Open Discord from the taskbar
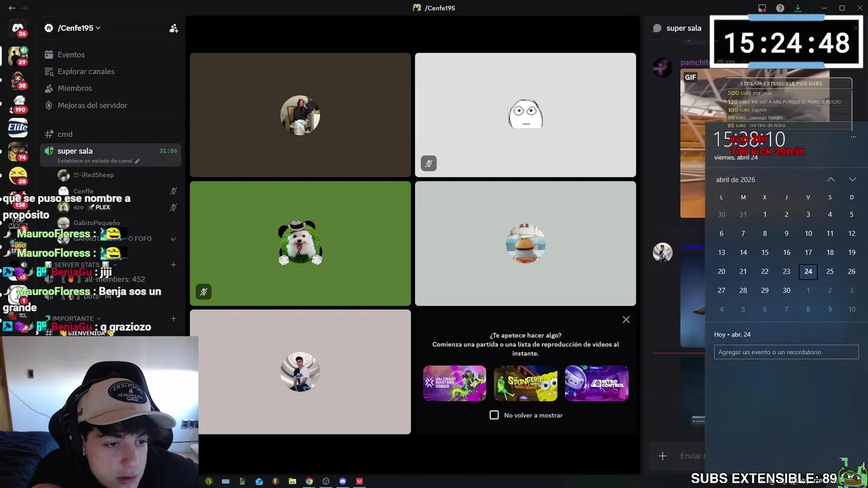 [342, 481]
